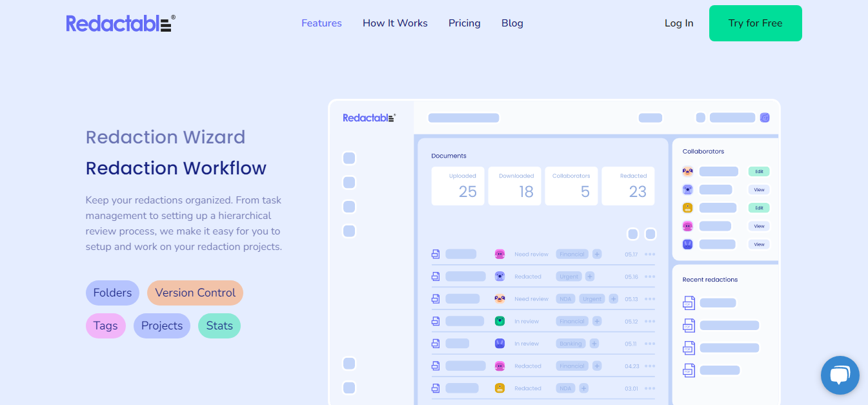This screenshot has height=405, width=868.
Task: Click plus icon next to NDA Urgent tags
Action: 613,299
